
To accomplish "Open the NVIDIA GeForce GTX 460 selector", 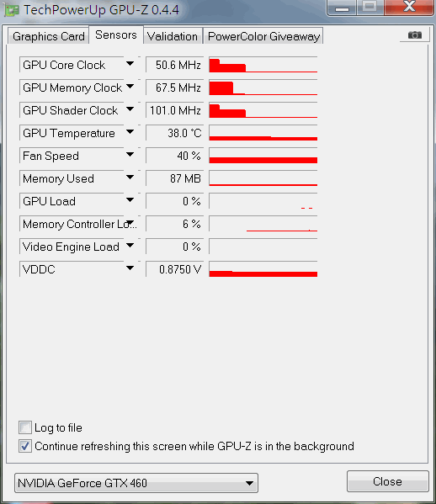I will click(136, 483).
